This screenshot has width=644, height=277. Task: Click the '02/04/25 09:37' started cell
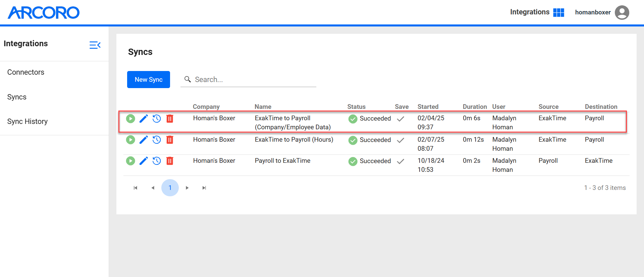(431, 123)
